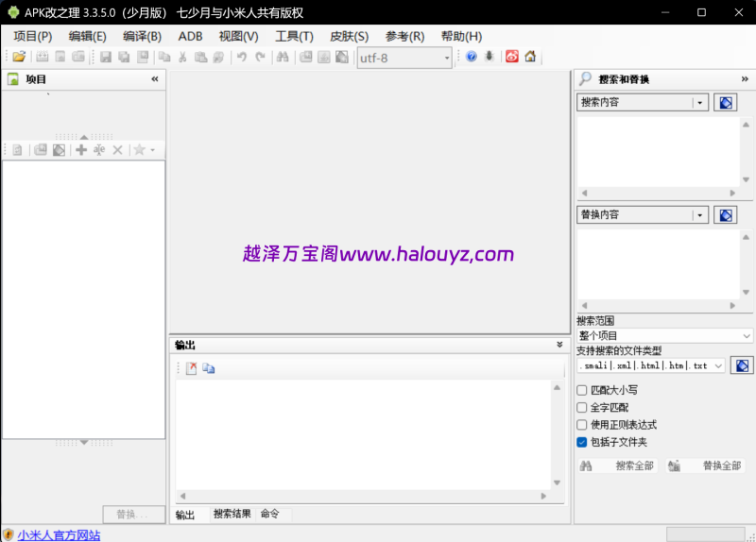Click the blue icon next to 搜索内容 field
756x542 pixels.
[726, 103]
